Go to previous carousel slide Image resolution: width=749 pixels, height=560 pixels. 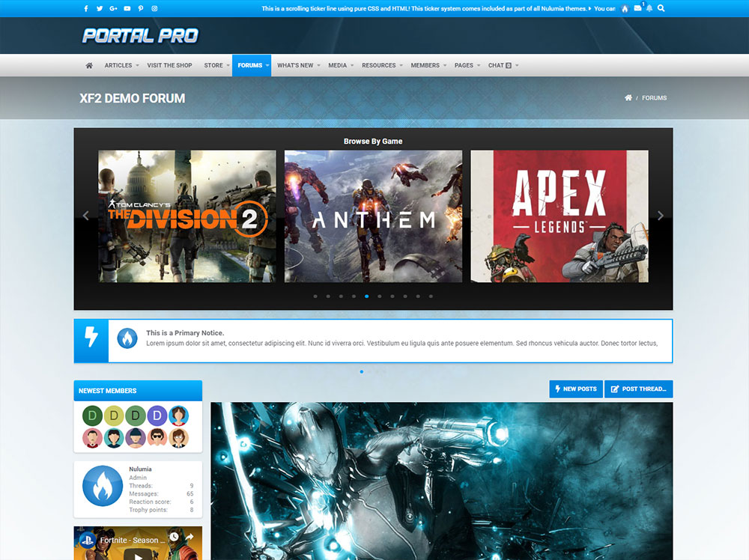click(x=85, y=216)
